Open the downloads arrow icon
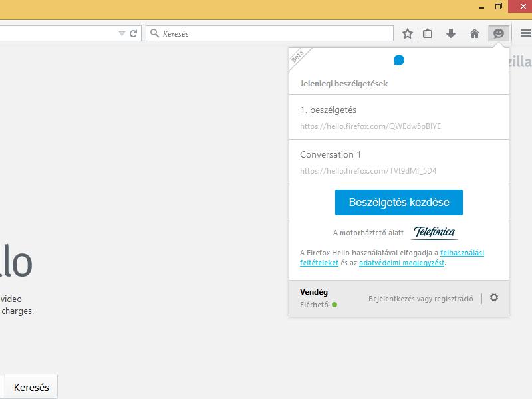The width and height of the screenshot is (532, 399). (451, 33)
